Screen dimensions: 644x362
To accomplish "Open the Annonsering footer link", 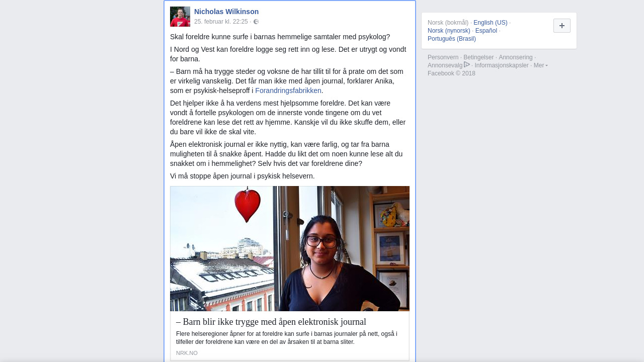I will pyautogui.click(x=516, y=57).
